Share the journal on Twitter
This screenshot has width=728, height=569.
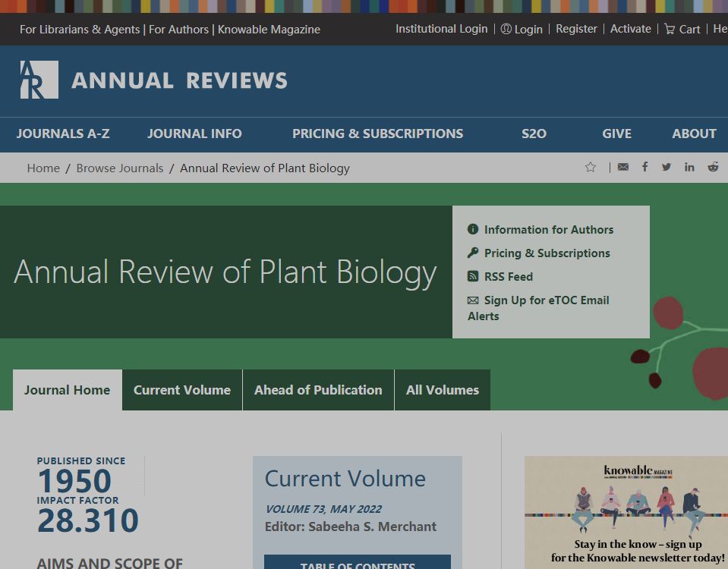coord(667,167)
